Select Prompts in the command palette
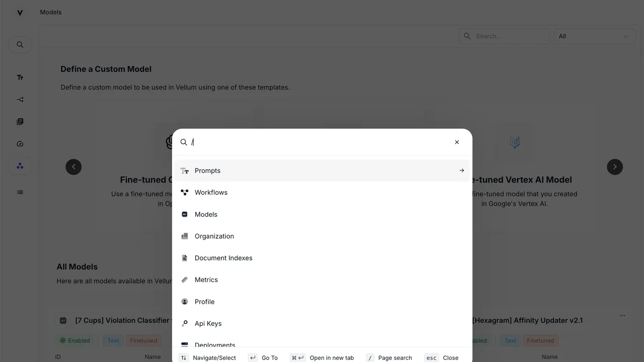 [322, 171]
